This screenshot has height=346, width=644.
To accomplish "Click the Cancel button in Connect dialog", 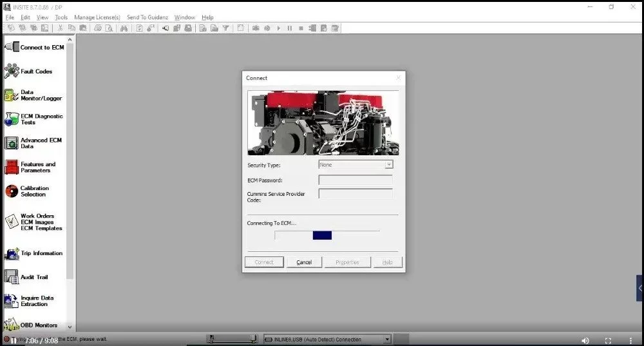I will point(304,262).
